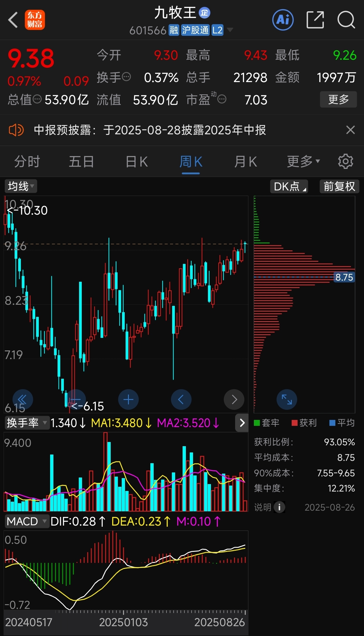Viewport: 364px width, 636px height.
Task: Tap the 今开 9.30 value
Action: 166,55
